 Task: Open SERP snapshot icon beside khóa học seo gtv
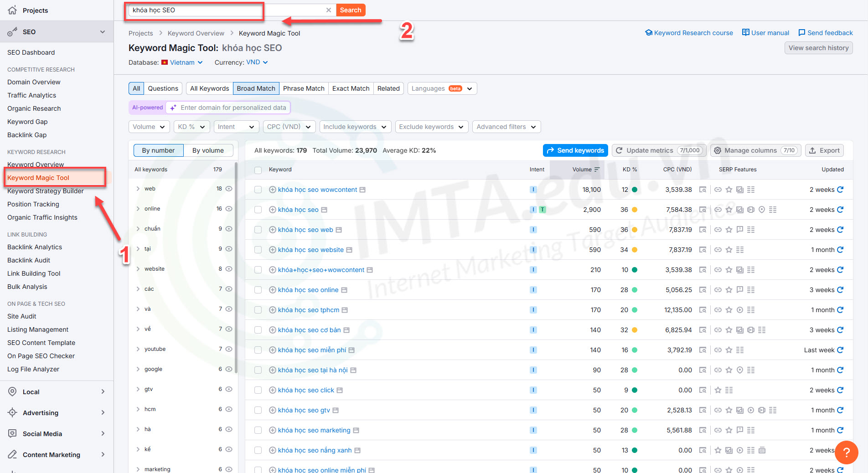click(336, 410)
